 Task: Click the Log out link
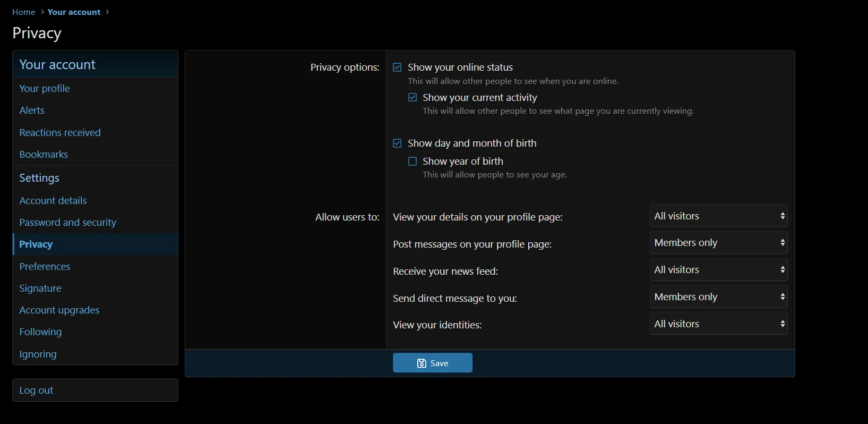(x=36, y=391)
